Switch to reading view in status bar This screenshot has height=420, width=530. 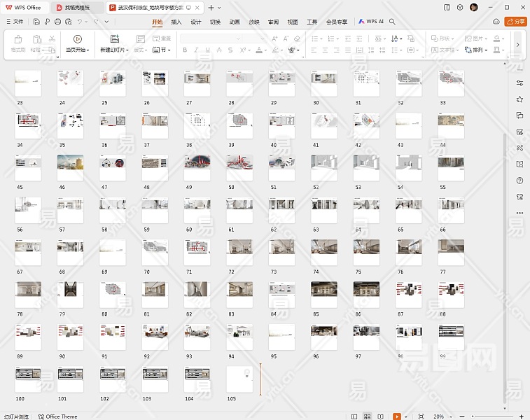coord(382,416)
